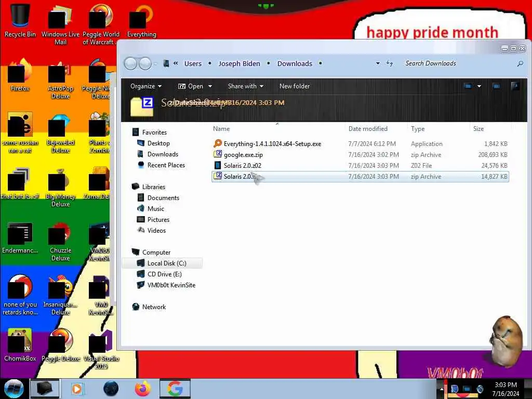The image size is (532, 399).
Task: Change view using the views icon
Action: [468, 86]
